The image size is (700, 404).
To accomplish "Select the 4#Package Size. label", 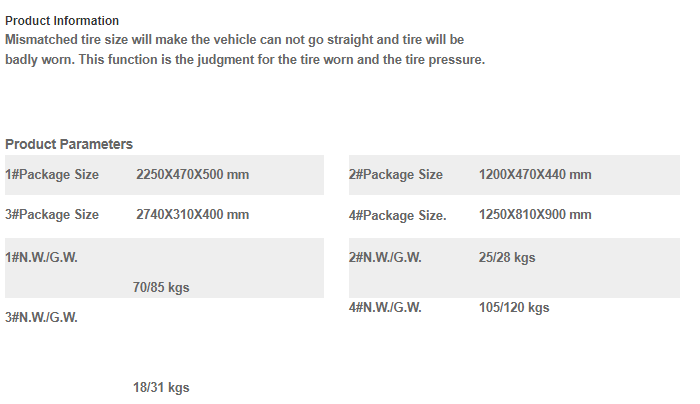I will point(397,216).
